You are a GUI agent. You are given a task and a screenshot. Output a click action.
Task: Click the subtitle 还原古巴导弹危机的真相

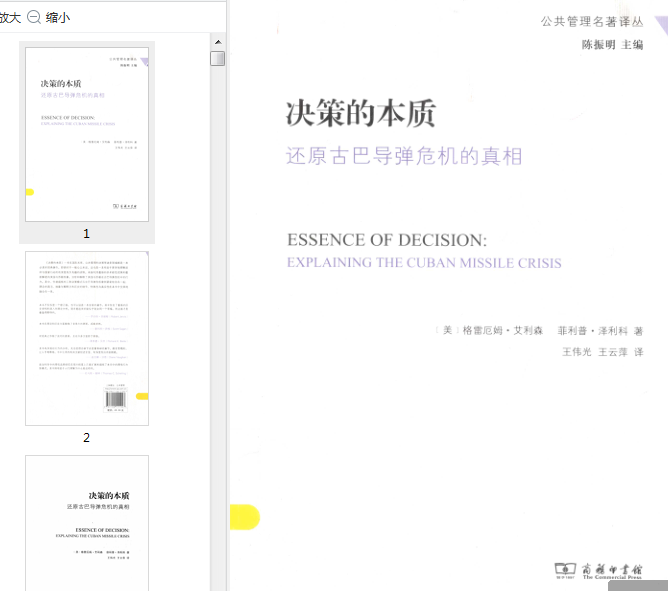pos(404,156)
